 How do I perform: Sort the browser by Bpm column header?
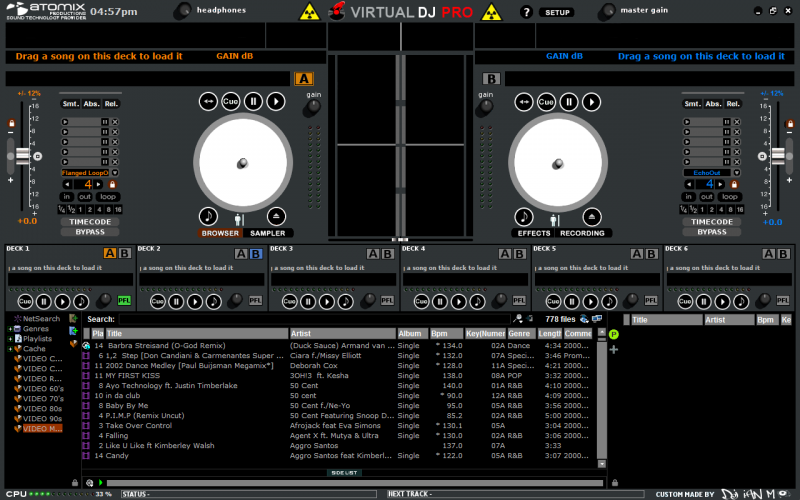coord(446,333)
